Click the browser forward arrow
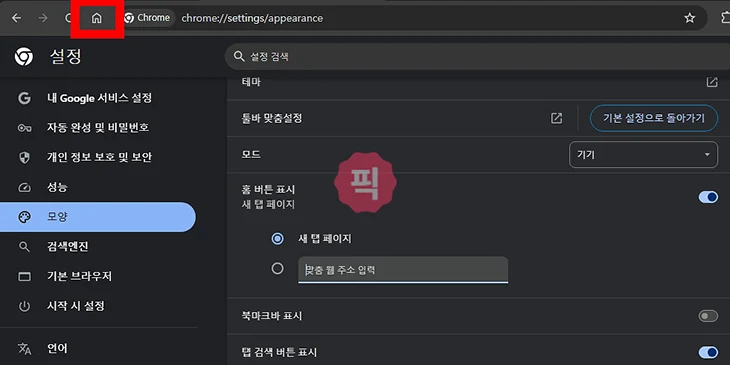Image resolution: width=730 pixels, height=365 pixels. pos(43,18)
